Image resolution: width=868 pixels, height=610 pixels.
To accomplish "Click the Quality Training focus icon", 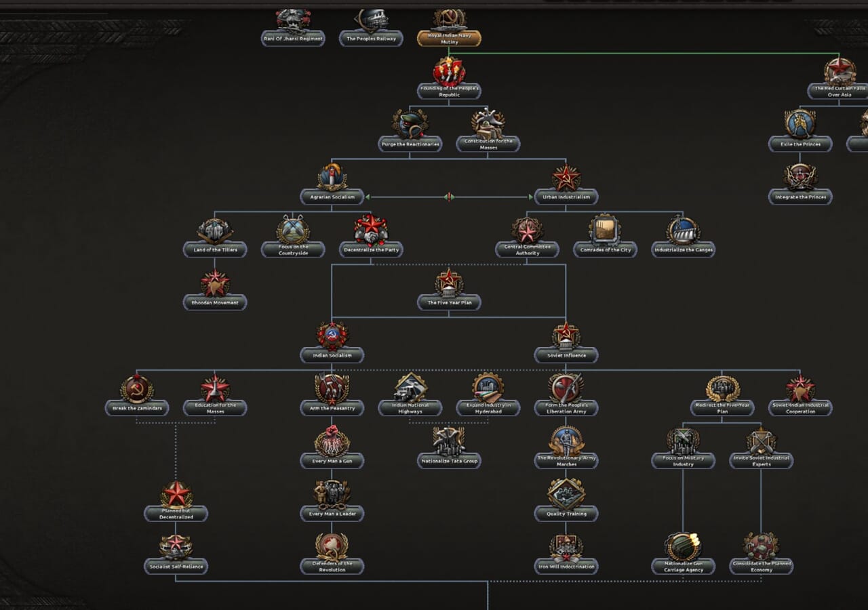I will (566, 493).
